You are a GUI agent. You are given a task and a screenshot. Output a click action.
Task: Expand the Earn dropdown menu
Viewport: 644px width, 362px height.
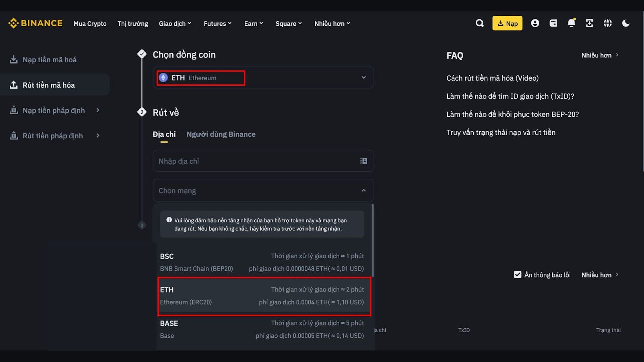coord(254,23)
